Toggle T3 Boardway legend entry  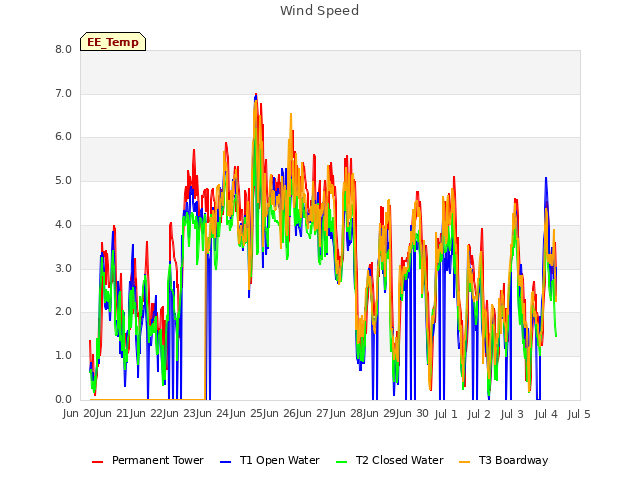pyautogui.click(x=504, y=460)
